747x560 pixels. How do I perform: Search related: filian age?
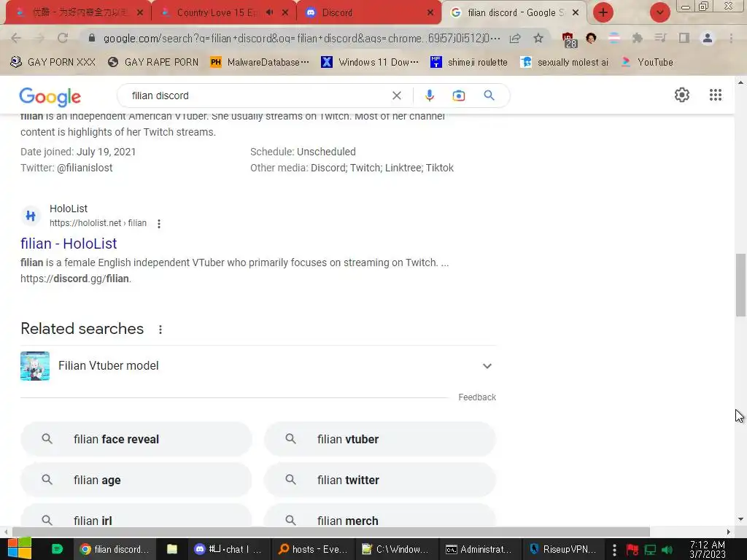136,480
